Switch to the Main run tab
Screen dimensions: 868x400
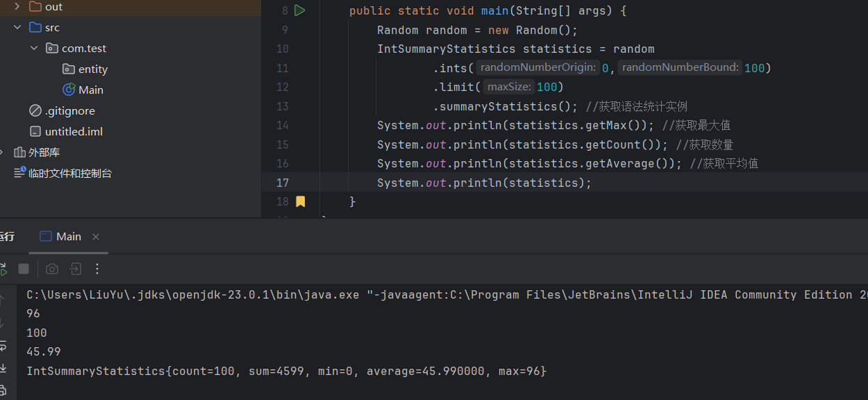(x=67, y=236)
